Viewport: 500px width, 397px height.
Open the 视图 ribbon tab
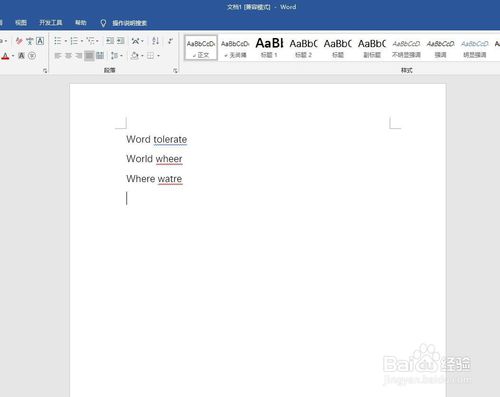(21, 23)
